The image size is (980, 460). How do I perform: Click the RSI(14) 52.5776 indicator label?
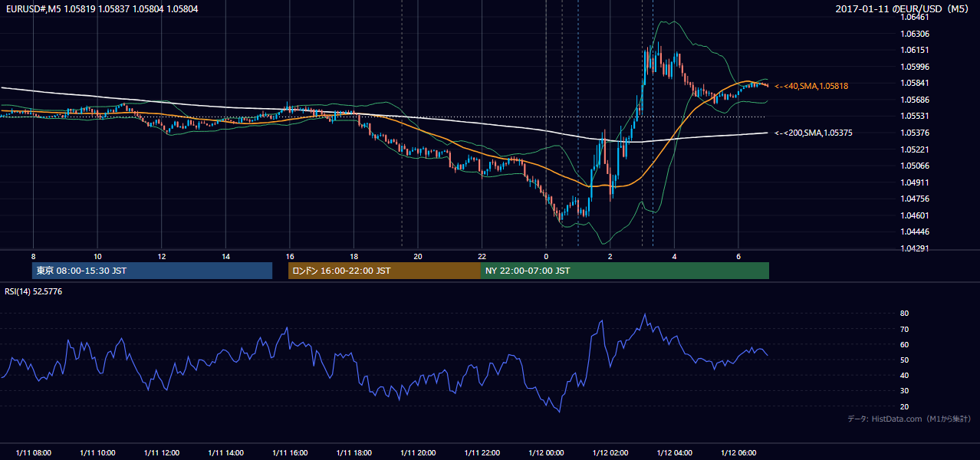(34, 292)
